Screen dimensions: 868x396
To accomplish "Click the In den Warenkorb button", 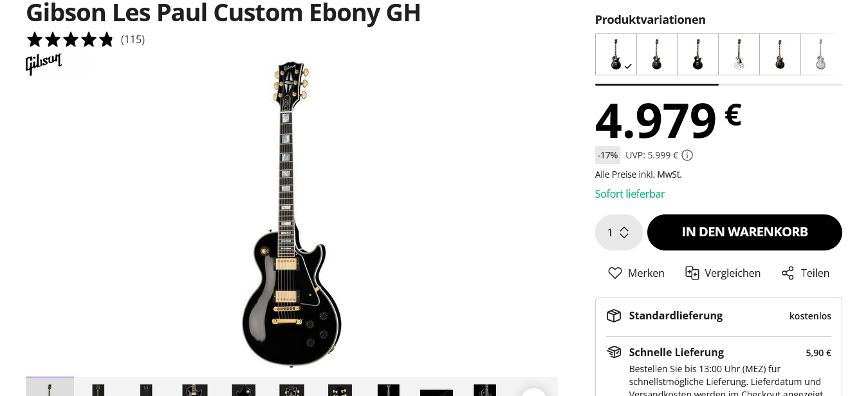I will (744, 232).
